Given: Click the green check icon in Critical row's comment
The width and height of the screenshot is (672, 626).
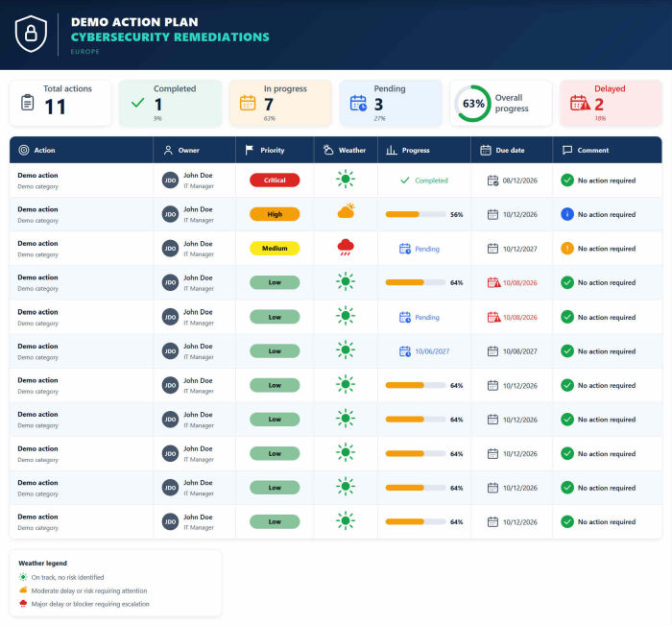Looking at the screenshot, I should click(567, 181).
